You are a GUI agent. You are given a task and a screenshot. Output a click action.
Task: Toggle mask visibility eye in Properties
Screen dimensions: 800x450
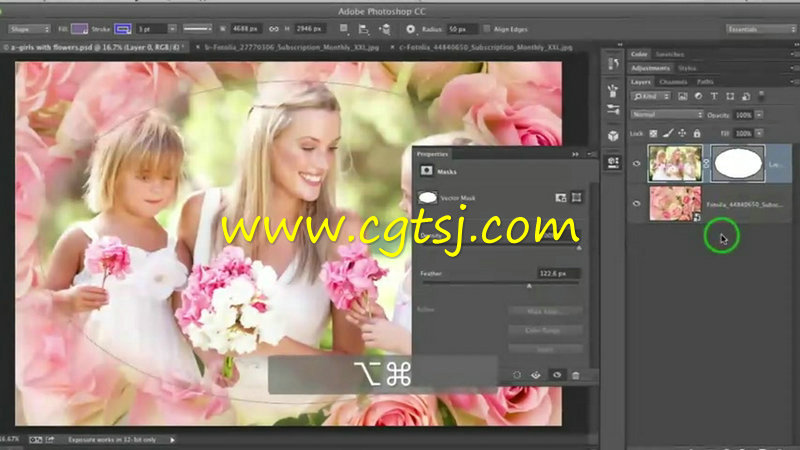coord(557,375)
